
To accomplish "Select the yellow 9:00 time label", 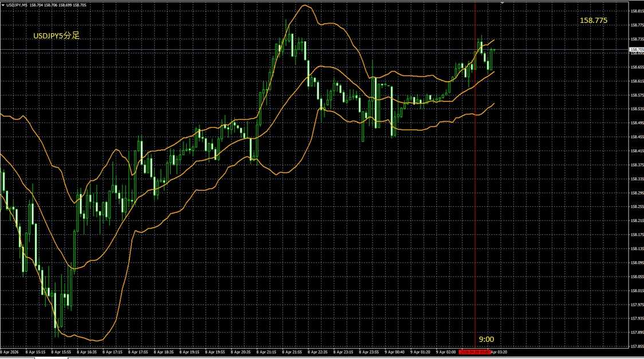I will click(486, 339).
